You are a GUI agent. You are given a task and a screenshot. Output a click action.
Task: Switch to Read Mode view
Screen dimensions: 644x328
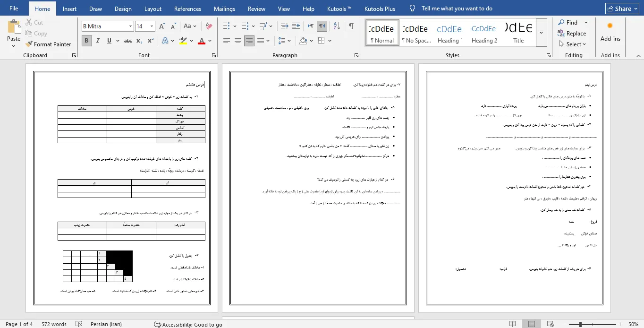(x=513, y=324)
